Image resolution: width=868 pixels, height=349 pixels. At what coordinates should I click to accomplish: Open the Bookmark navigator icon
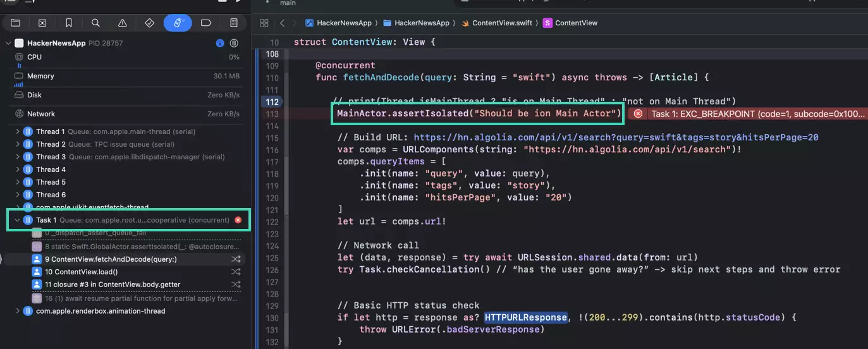pyautogui.click(x=69, y=23)
